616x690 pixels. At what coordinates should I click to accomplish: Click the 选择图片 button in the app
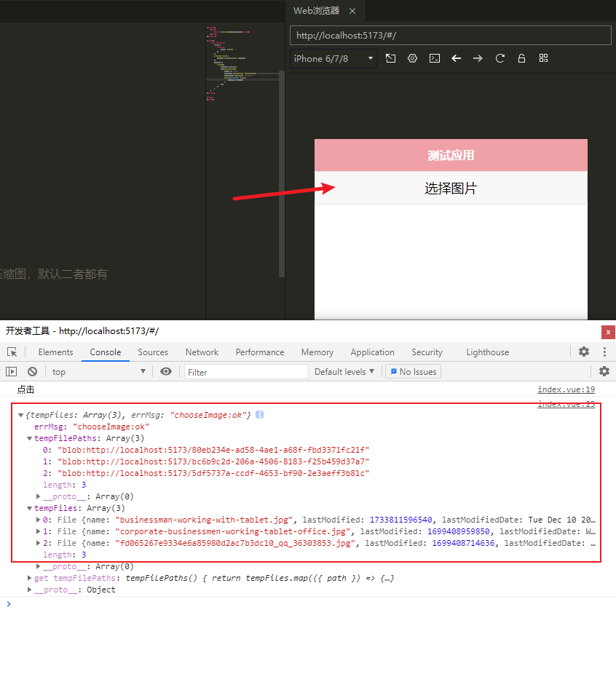(x=451, y=189)
